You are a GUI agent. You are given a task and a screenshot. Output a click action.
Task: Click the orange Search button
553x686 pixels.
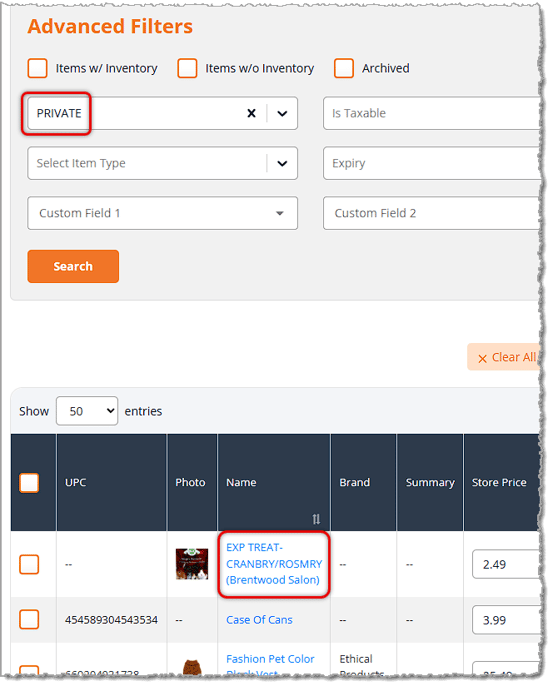pos(73,266)
